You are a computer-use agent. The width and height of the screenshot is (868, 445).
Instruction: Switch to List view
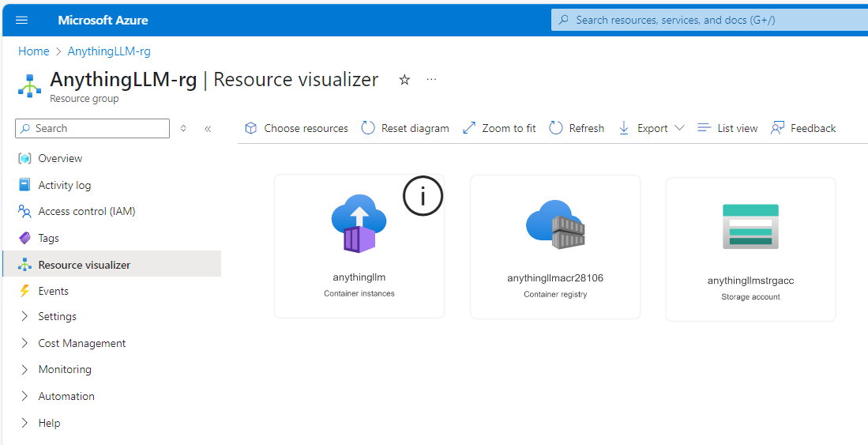click(x=727, y=128)
